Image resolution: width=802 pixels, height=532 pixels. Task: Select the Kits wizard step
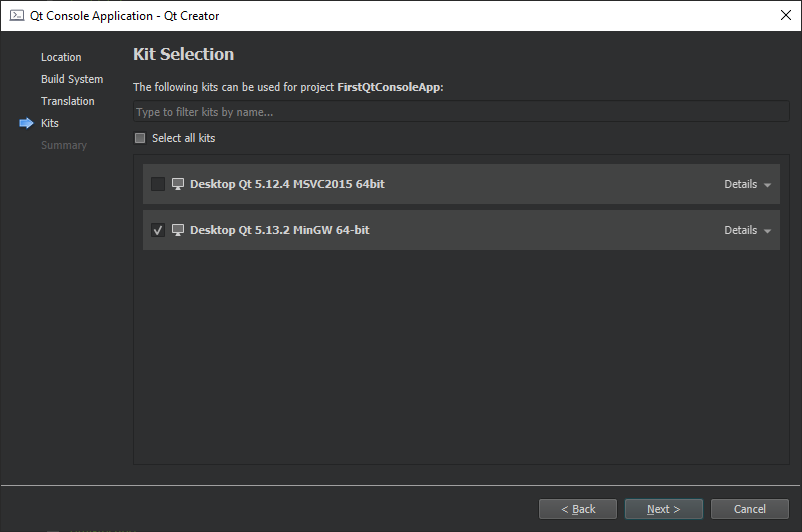coord(50,123)
